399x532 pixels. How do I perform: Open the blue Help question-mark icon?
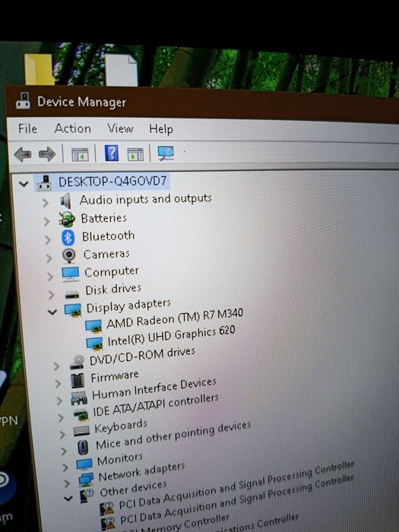point(112,153)
